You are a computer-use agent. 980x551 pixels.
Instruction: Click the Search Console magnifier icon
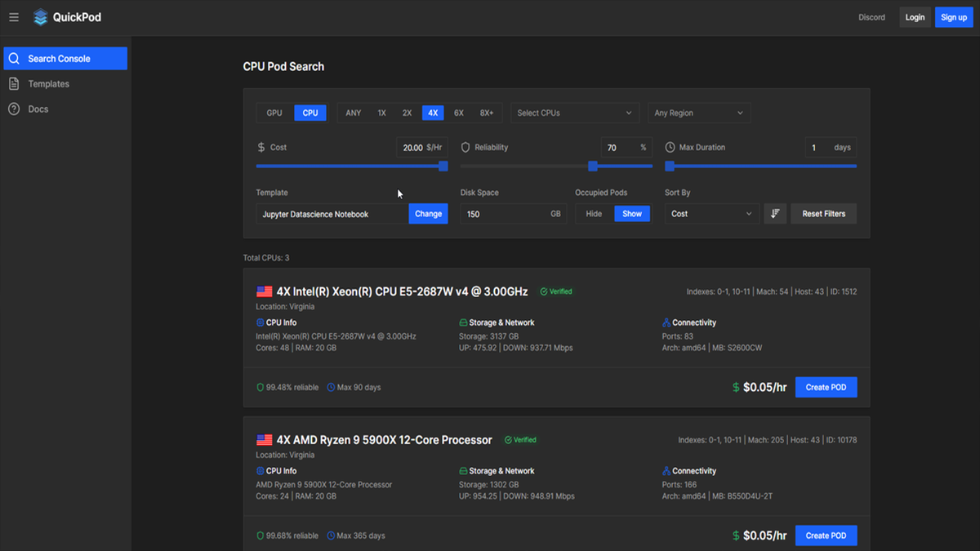click(14, 59)
